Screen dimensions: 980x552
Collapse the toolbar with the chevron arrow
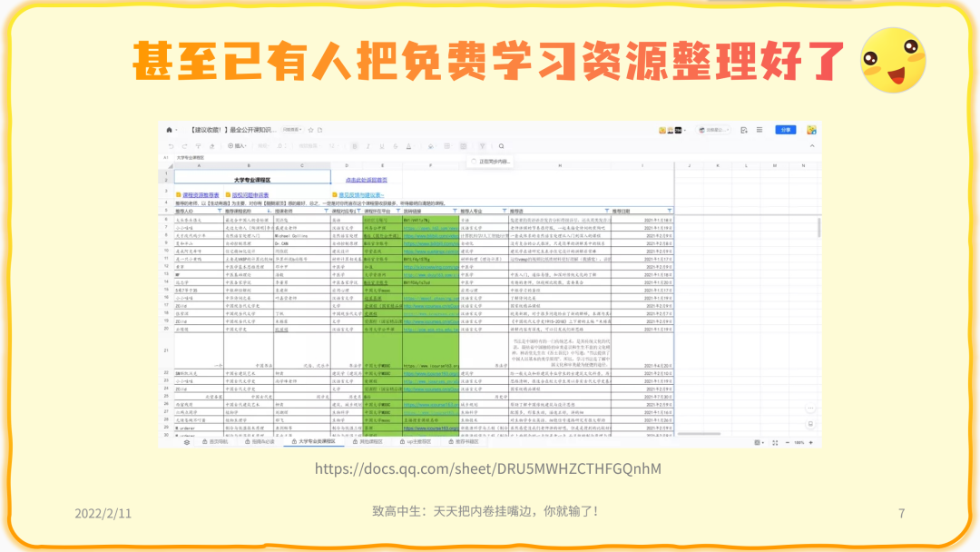click(810, 145)
